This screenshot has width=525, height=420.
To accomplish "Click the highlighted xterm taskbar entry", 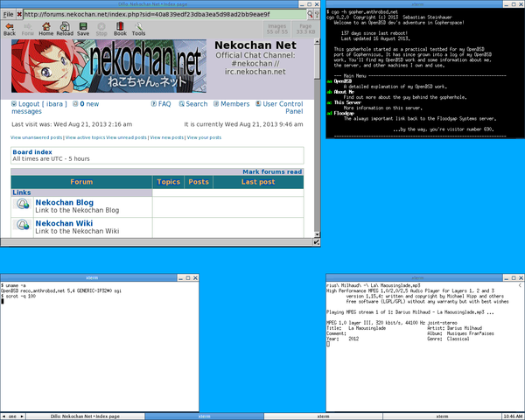I will (x=204, y=416).
